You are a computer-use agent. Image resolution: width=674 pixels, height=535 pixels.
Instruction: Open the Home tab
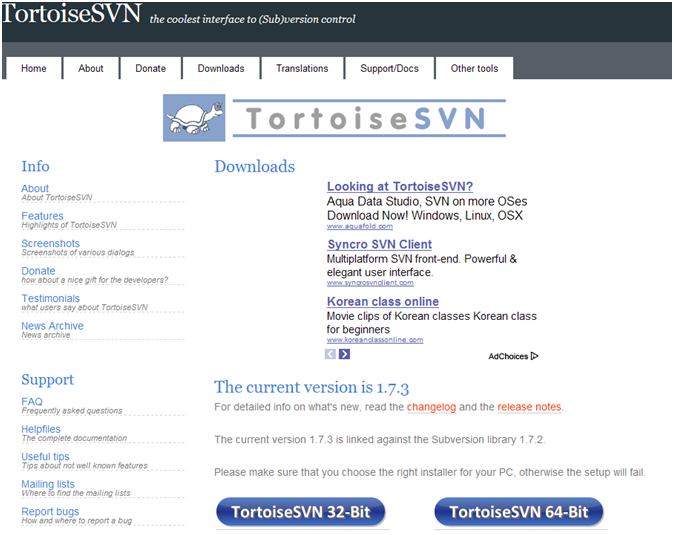click(34, 68)
